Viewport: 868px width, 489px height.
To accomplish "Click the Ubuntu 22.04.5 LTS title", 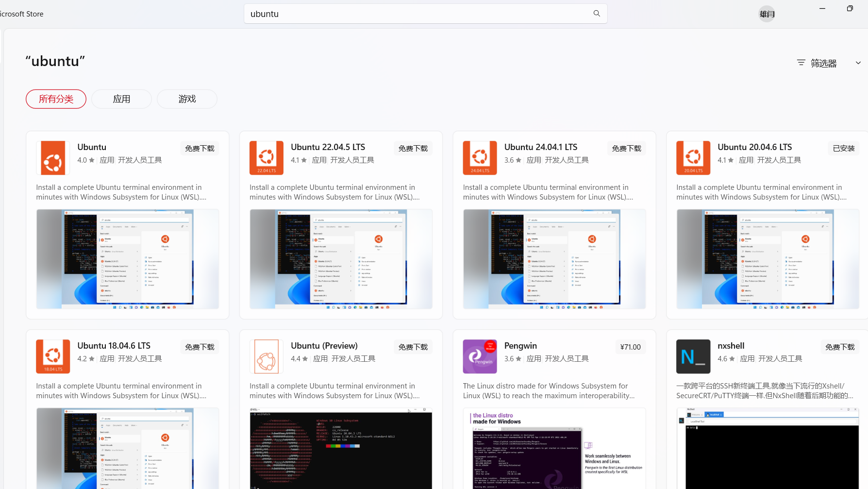I will 328,147.
